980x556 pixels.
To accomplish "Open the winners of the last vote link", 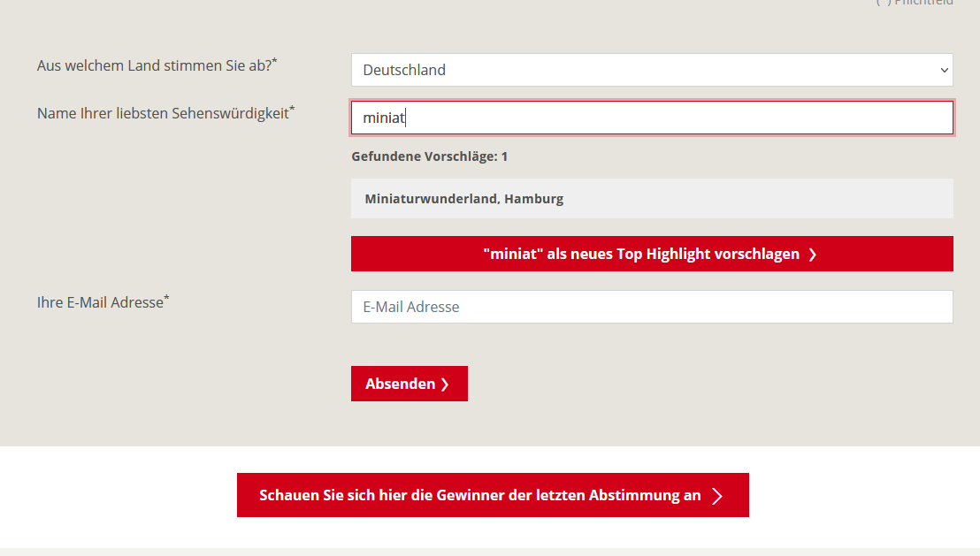I will (x=492, y=495).
